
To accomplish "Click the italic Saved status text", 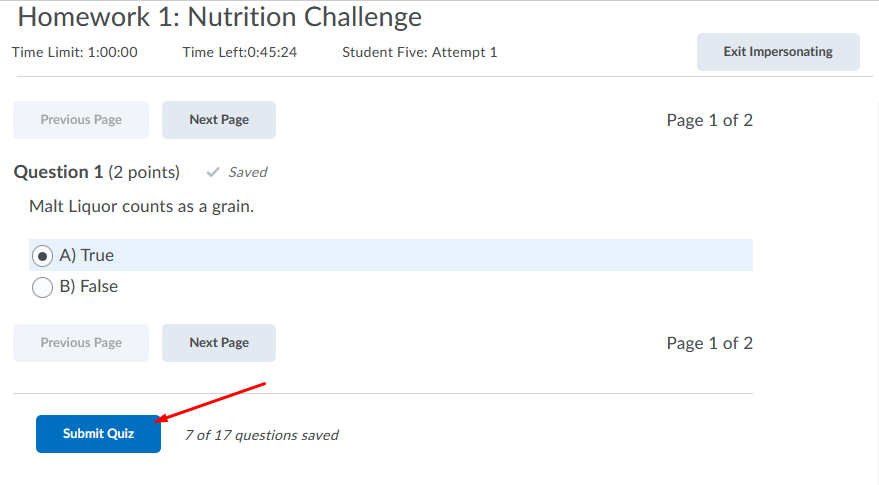I will click(x=247, y=172).
